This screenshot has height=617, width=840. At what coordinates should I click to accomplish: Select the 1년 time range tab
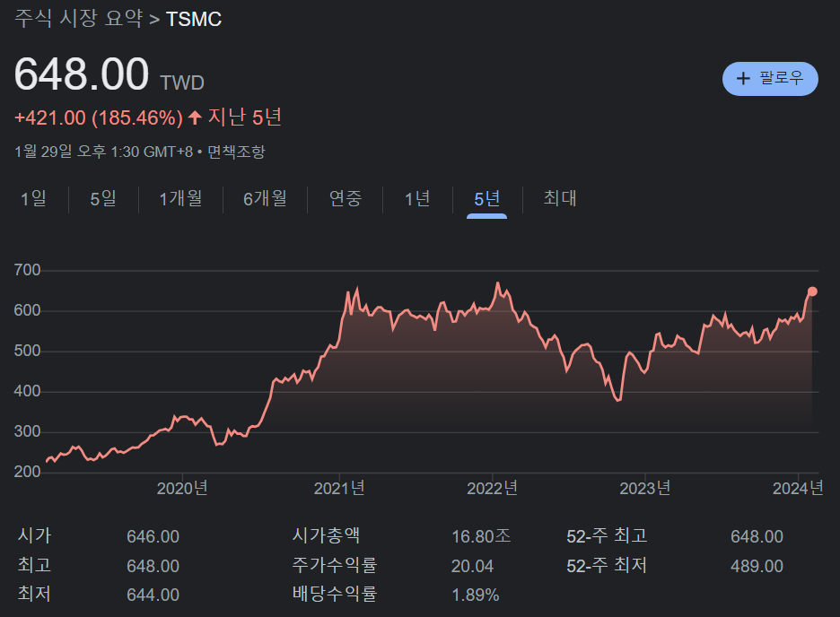coord(417,198)
